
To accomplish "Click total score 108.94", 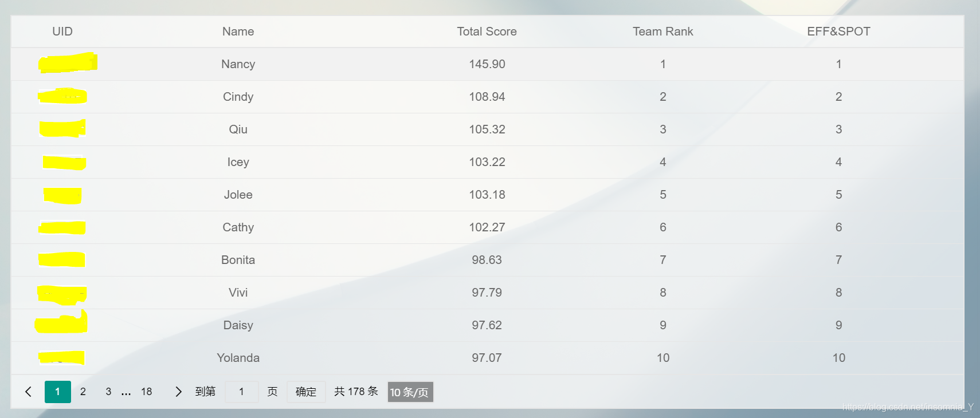I will (x=487, y=97).
